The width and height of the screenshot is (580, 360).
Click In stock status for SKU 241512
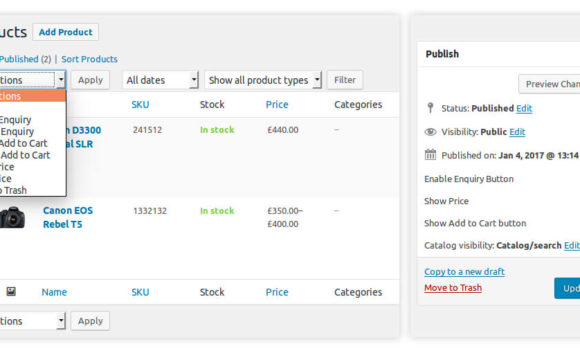point(217,130)
